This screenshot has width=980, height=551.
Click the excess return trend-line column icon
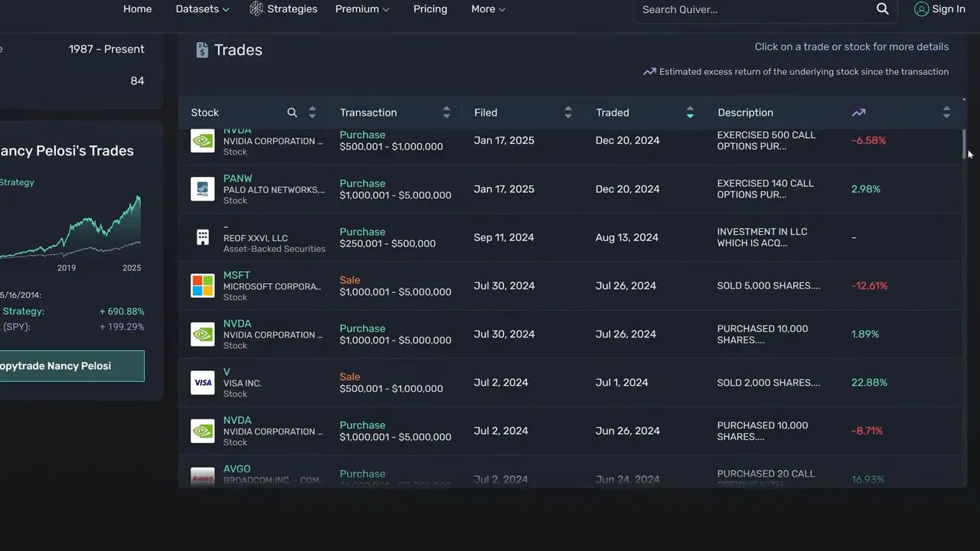(858, 112)
